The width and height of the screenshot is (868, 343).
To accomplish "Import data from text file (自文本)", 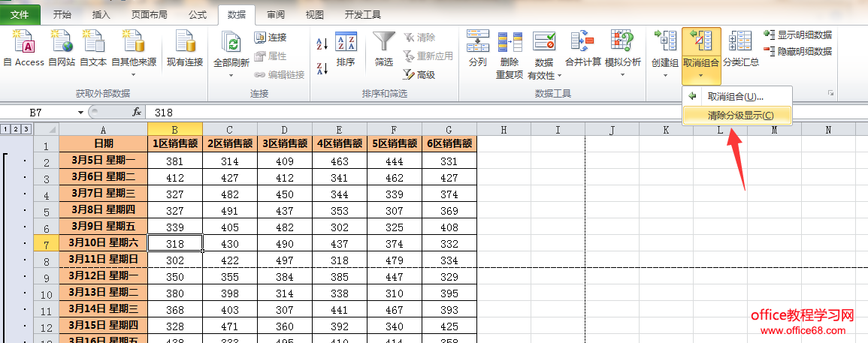I will click(x=93, y=47).
